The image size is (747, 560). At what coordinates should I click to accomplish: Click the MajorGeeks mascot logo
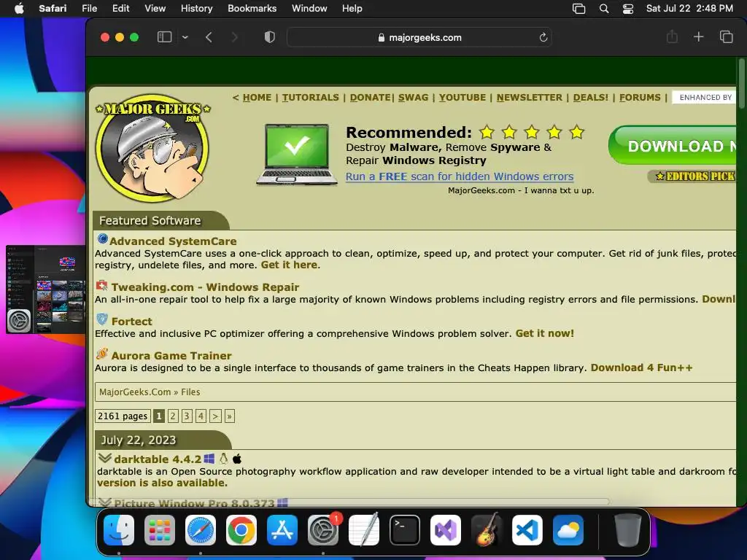pyautogui.click(x=152, y=148)
